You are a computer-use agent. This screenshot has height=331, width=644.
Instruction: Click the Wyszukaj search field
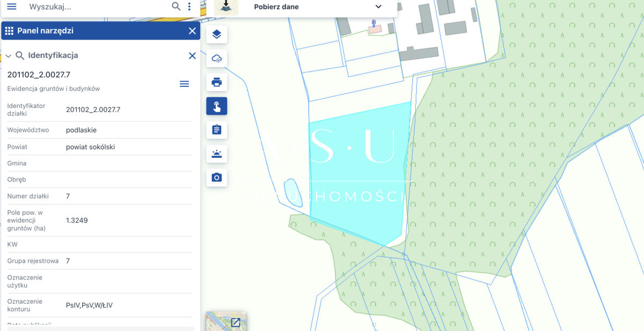click(97, 7)
